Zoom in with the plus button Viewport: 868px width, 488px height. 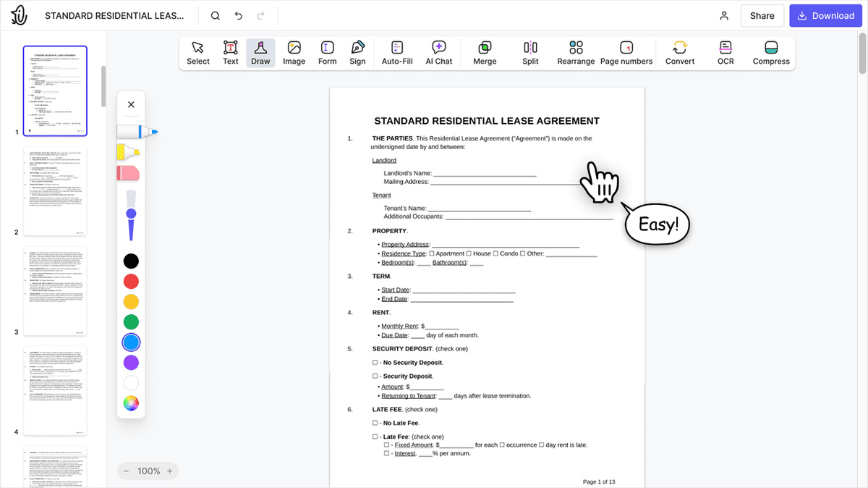[x=170, y=471]
